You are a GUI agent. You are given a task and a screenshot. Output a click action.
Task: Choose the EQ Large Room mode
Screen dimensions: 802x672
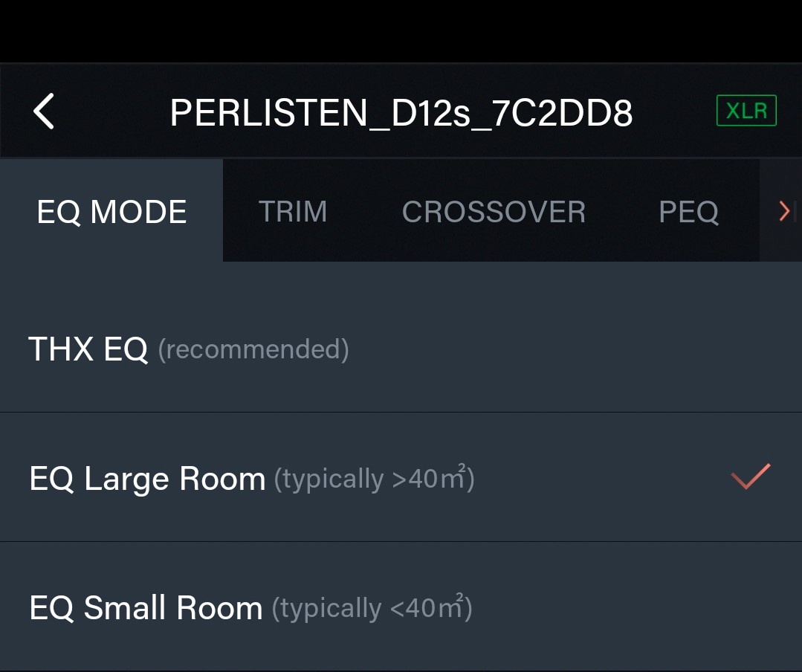tap(147, 479)
